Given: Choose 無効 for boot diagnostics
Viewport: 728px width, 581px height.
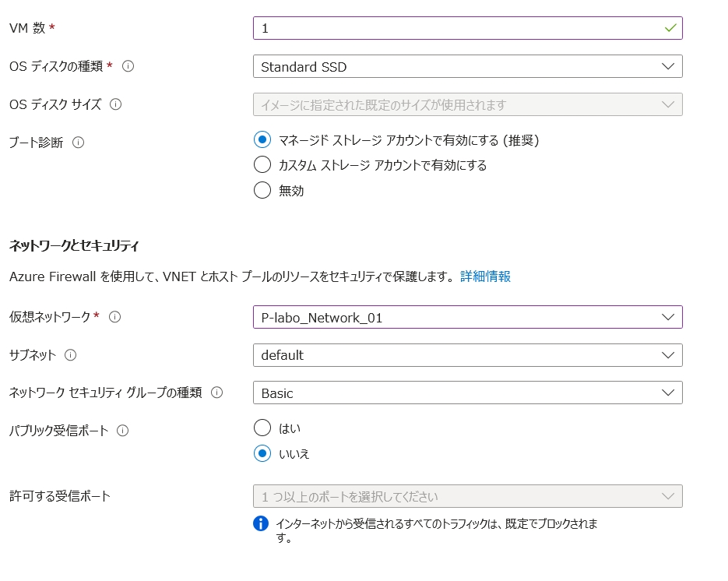Looking at the screenshot, I should (x=262, y=190).
